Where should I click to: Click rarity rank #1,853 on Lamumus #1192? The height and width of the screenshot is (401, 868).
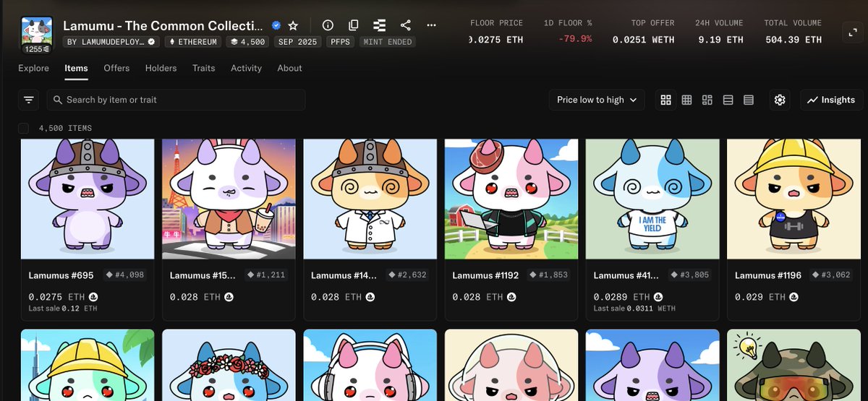tap(549, 275)
